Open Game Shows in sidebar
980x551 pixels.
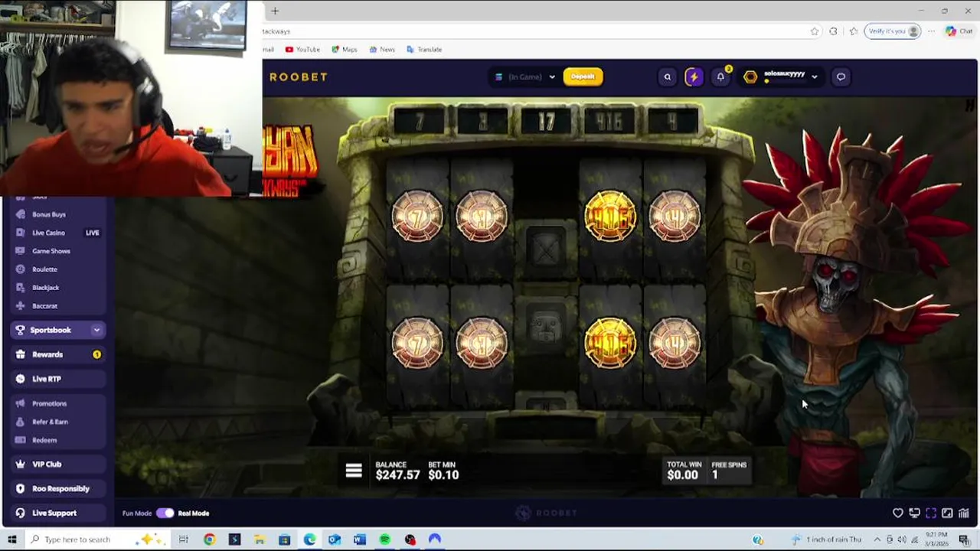tap(51, 251)
